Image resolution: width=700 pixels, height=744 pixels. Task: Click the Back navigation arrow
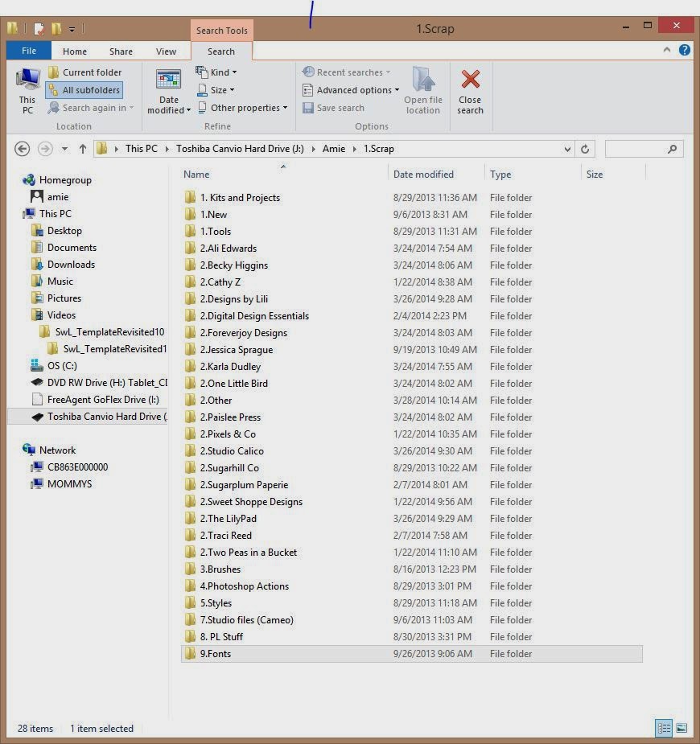click(22, 149)
